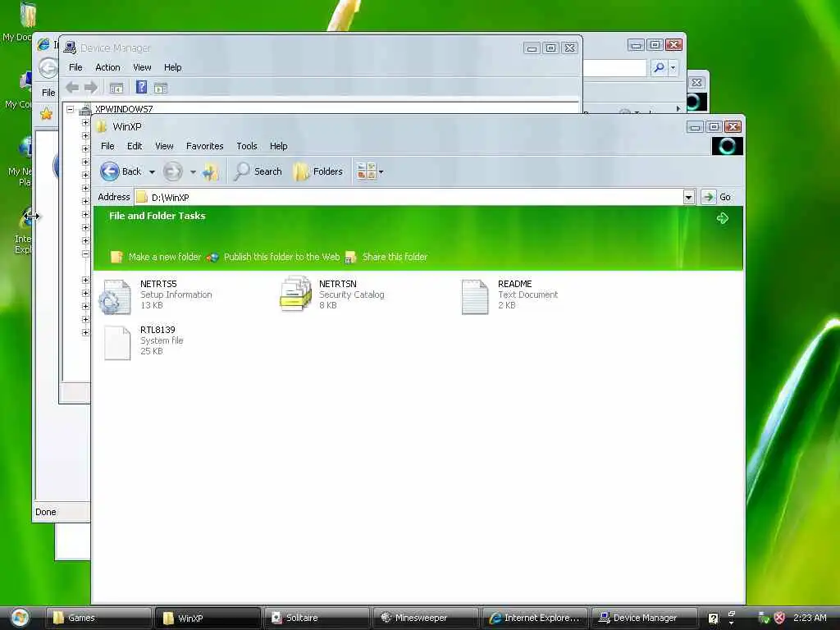
Task: Close the Device Manager window
Action: 570,48
